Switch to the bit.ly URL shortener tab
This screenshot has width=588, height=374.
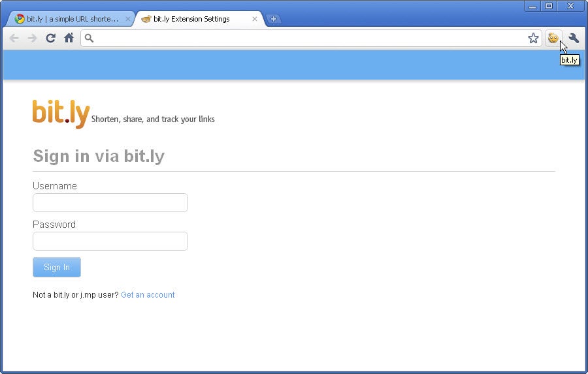[71, 19]
